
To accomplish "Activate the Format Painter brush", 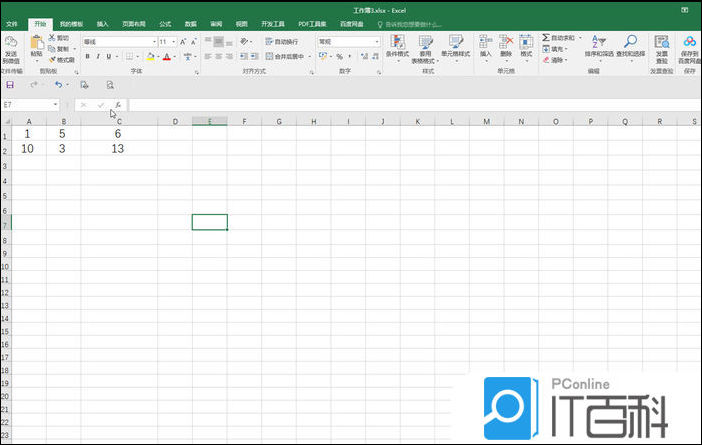I will click(52, 60).
